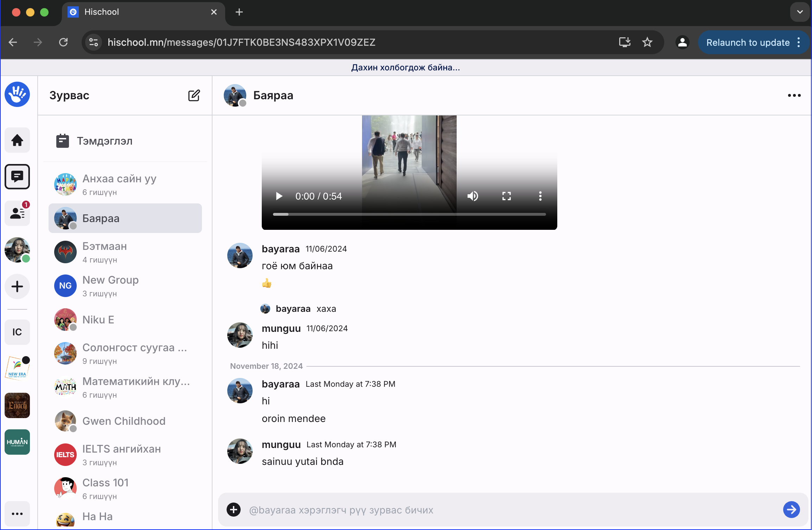Screen dimensions: 812x530
Task: Open the chat options three-dot menu
Action: 794,95
